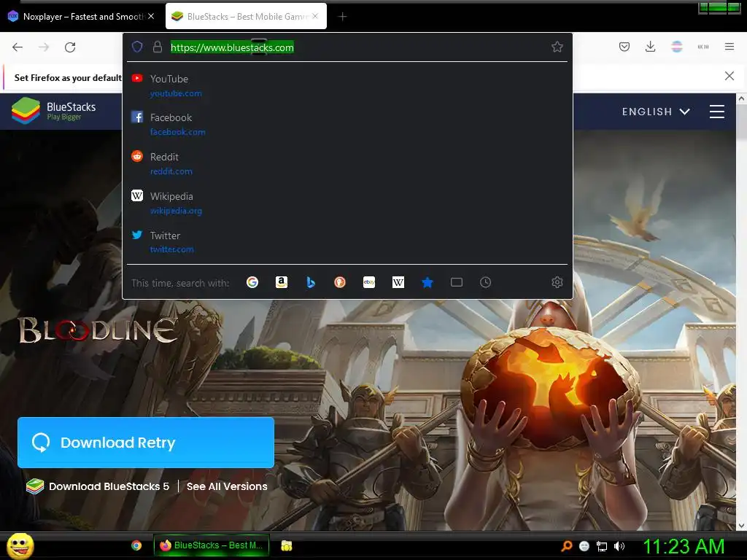Choose the Twitter suggestion
This screenshot has width=747, height=560.
coord(347,242)
